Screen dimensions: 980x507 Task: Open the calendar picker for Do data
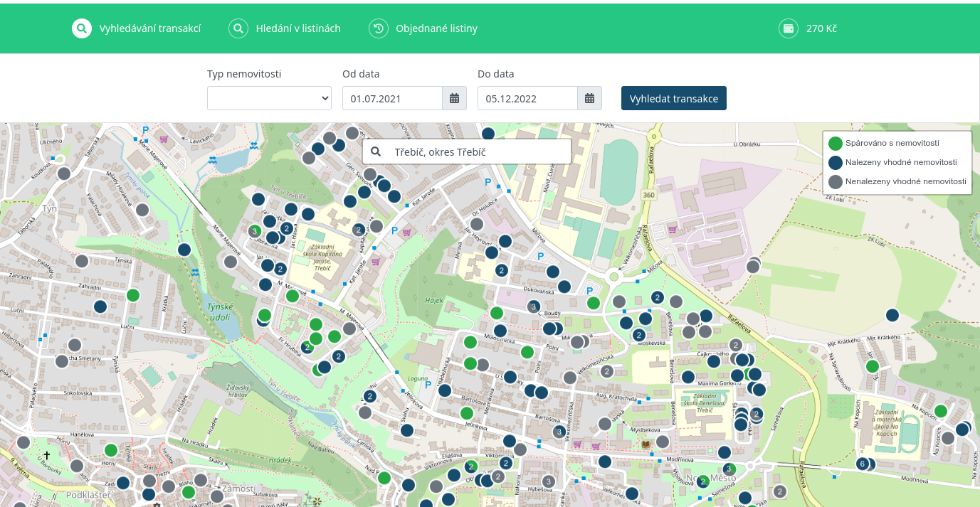(590, 98)
